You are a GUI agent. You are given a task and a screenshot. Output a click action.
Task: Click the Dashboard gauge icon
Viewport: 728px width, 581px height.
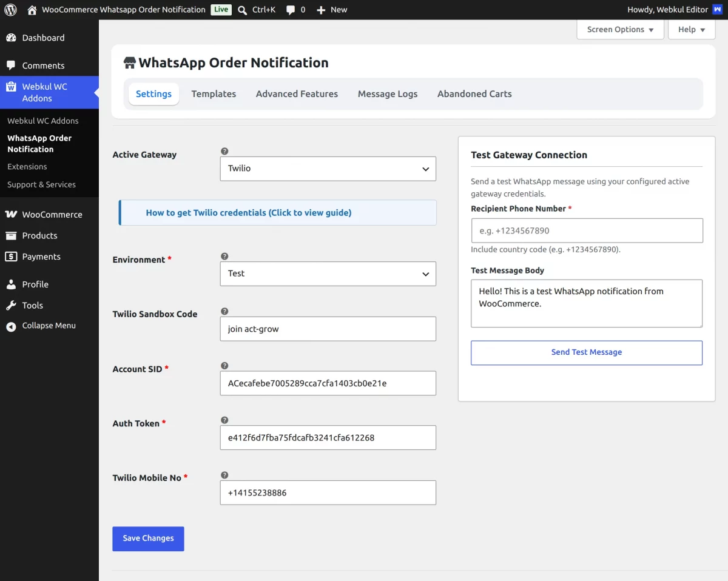click(11, 38)
